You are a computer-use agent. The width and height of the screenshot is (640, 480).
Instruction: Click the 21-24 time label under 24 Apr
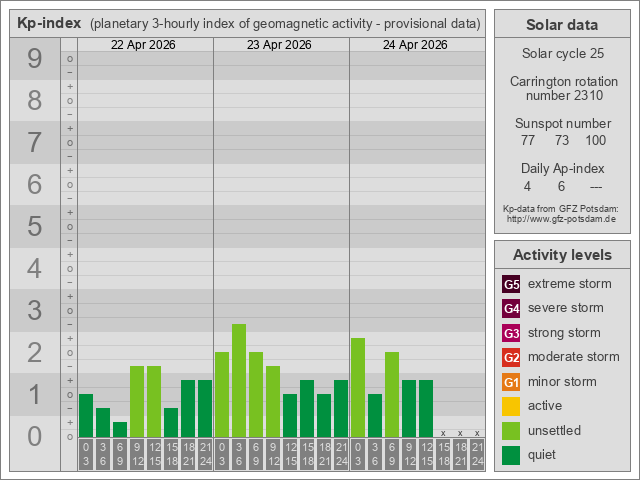(x=477, y=454)
